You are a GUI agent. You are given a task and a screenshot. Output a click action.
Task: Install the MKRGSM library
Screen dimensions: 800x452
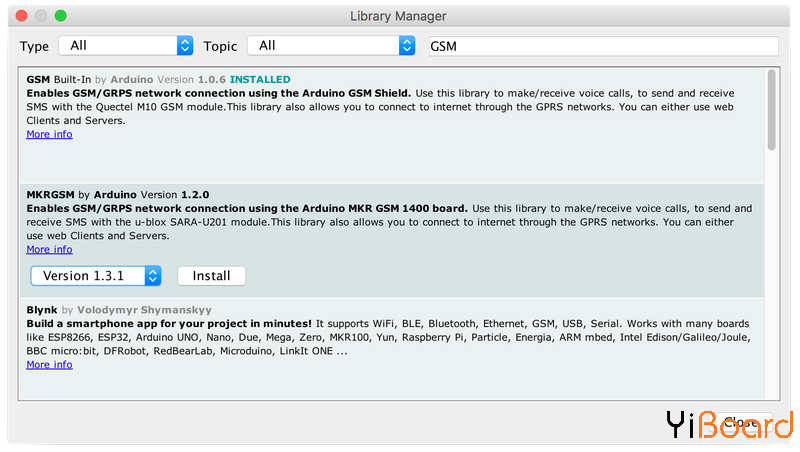(211, 276)
